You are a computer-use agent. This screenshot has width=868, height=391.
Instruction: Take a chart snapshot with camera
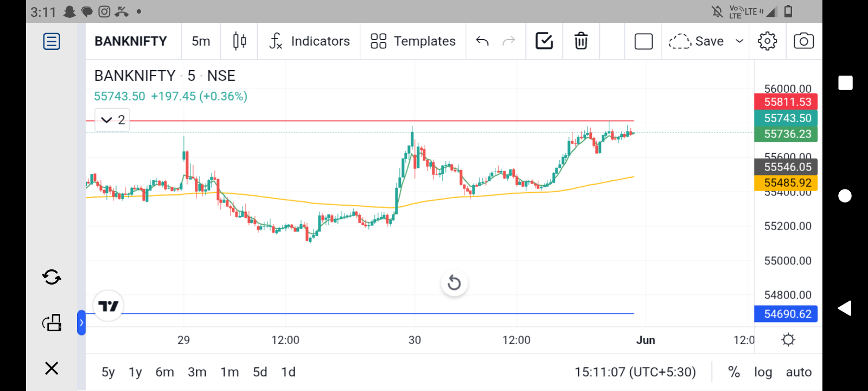(x=803, y=41)
